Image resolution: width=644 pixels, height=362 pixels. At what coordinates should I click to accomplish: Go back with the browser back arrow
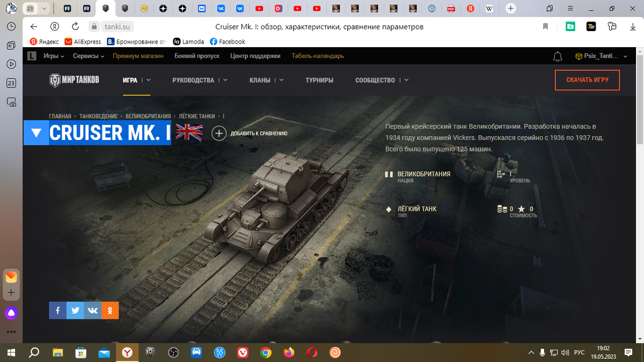pyautogui.click(x=34, y=26)
